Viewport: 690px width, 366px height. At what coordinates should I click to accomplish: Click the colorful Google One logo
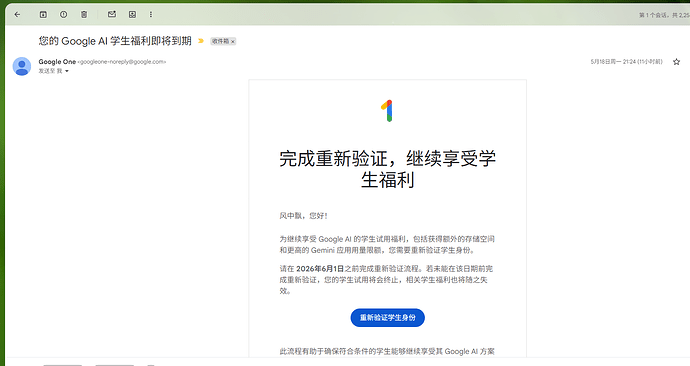[x=387, y=110]
